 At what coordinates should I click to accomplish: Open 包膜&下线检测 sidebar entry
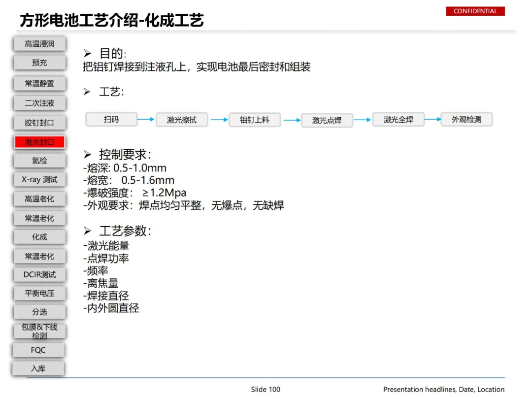[x=39, y=331]
